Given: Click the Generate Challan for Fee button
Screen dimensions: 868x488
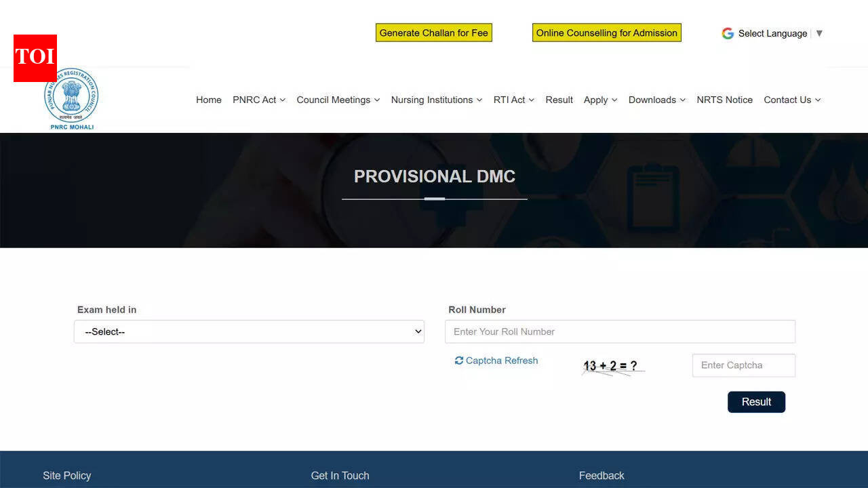Looking at the screenshot, I should click(x=433, y=33).
